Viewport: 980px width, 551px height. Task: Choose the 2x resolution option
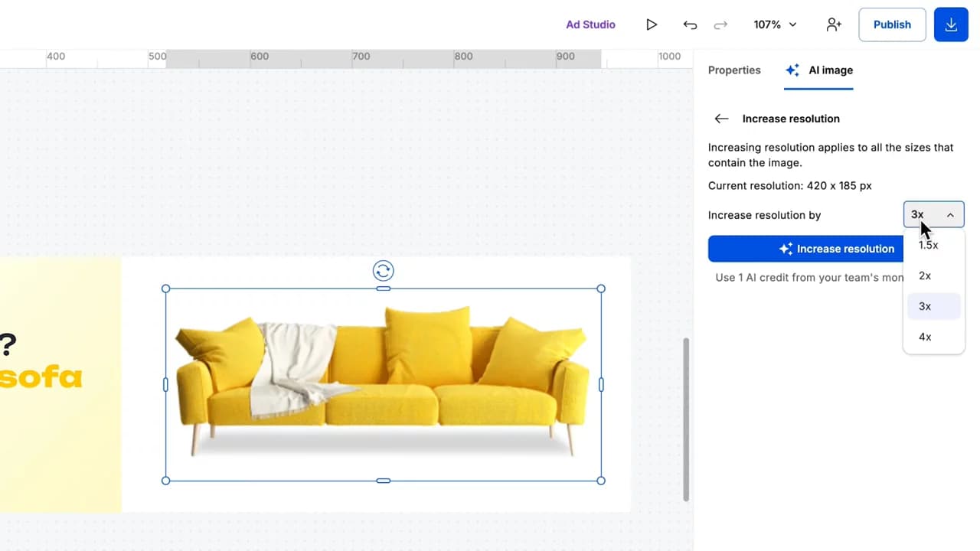(x=926, y=275)
